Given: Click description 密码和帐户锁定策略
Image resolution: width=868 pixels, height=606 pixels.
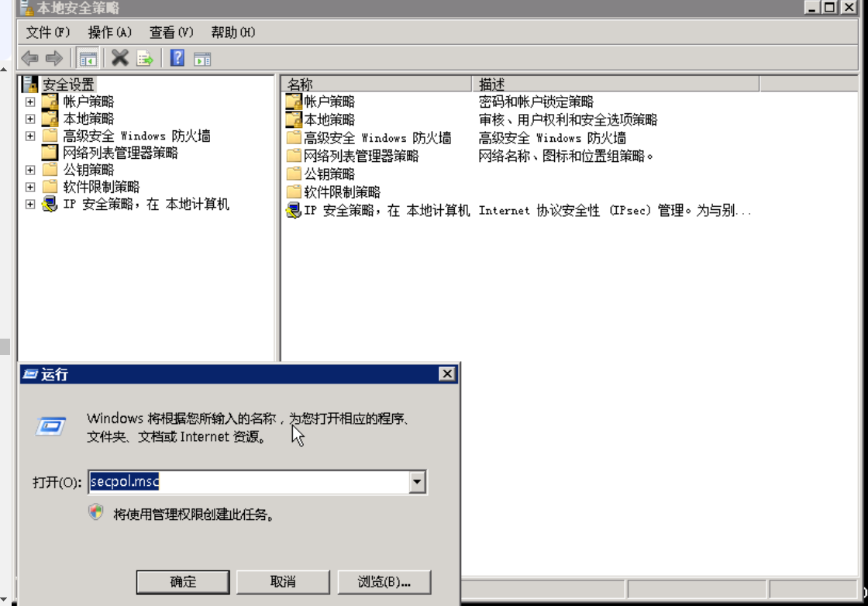Looking at the screenshot, I should pyautogui.click(x=536, y=102).
